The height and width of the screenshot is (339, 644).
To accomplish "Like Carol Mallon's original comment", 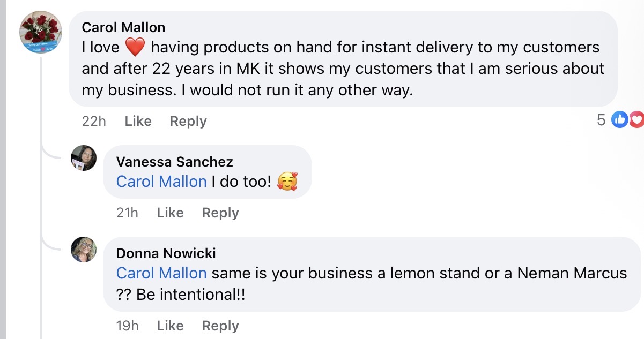I will (x=138, y=122).
